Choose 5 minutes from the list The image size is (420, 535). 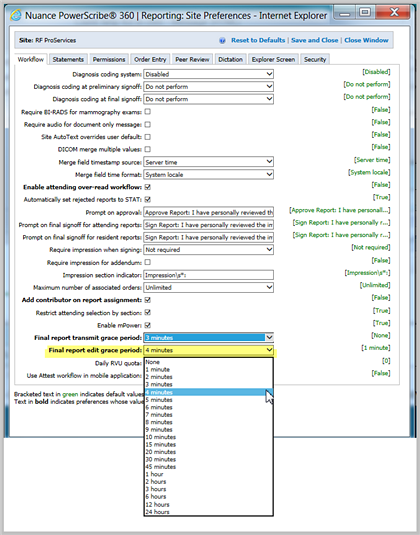208,400
